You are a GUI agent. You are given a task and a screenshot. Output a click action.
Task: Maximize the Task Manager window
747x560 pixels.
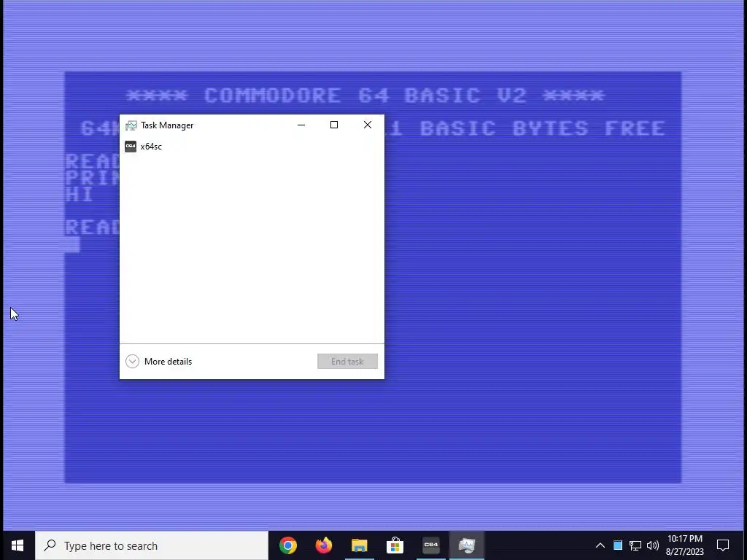coord(334,125)
